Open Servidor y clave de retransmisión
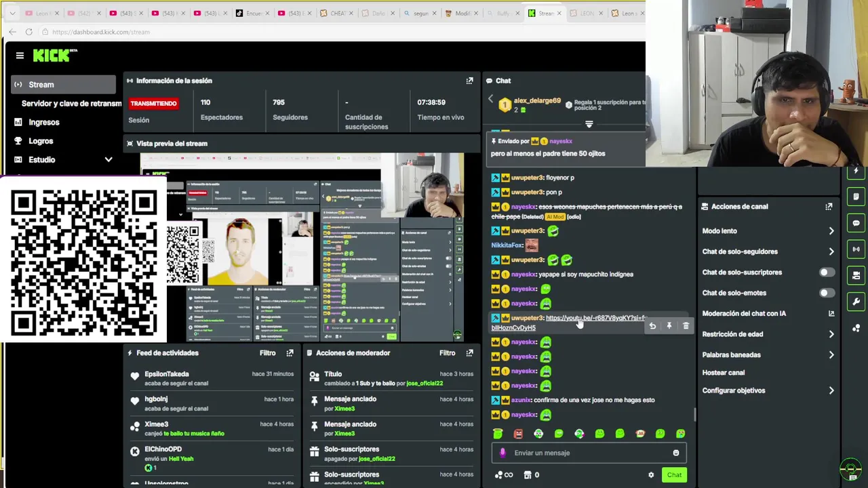Screen dimensions: 868x488 click(x=71, y=104)
